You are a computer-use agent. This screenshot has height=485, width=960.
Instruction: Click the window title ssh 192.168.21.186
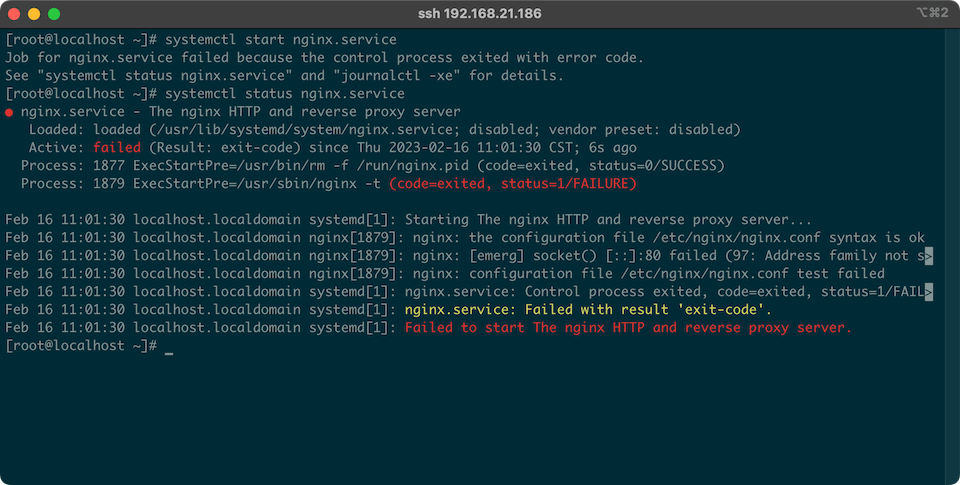click(x=479, y=15)
